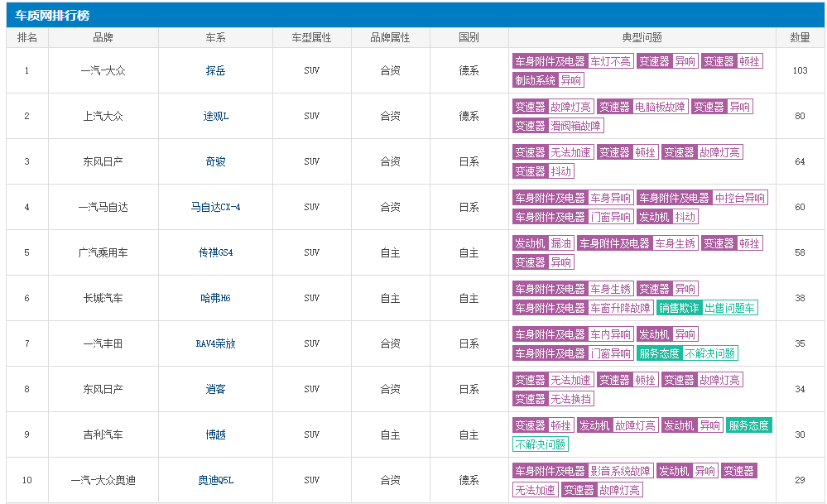Select the green 不解决问题 tag in 博越 row
Viewport: 827px width, 504px height.
(540, 445)
